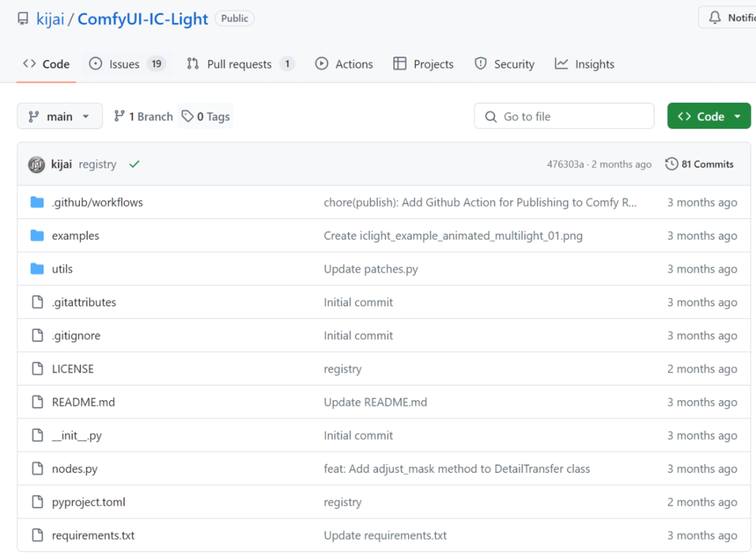
Task: Click the Pull requests count badge 1
Action: click(288, 64)
